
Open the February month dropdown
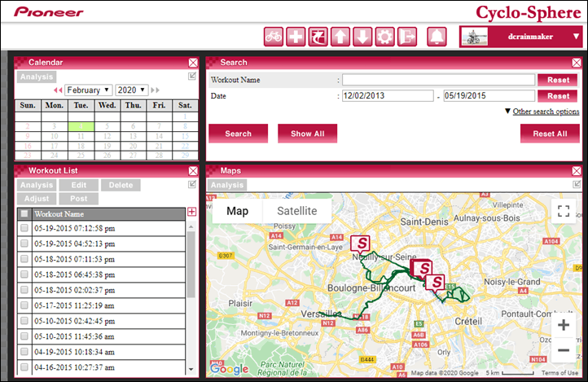click(x=89, y=90)
